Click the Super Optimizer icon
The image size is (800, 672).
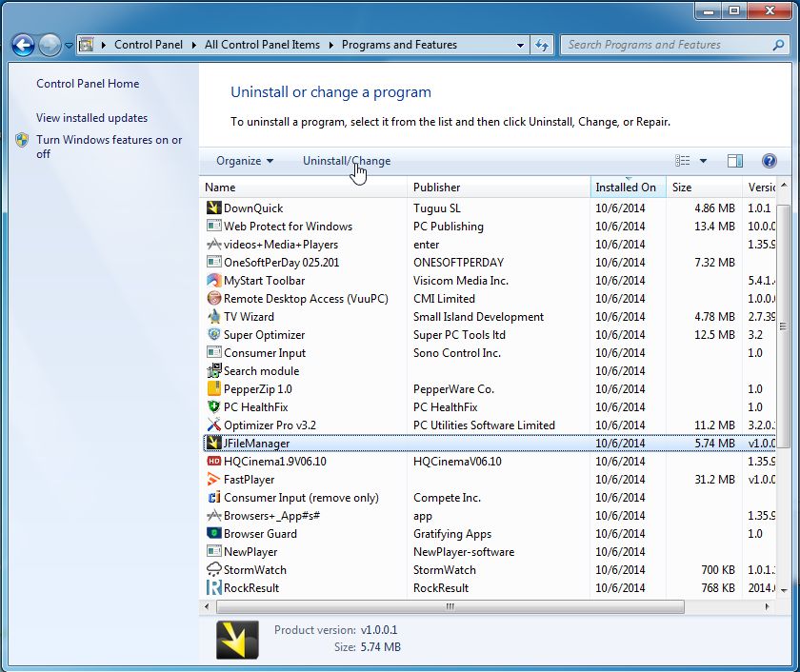pos(213,334)
